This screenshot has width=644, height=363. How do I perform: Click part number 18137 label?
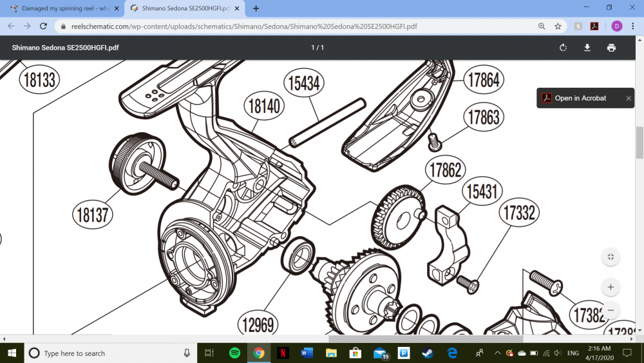click(92, 215)
